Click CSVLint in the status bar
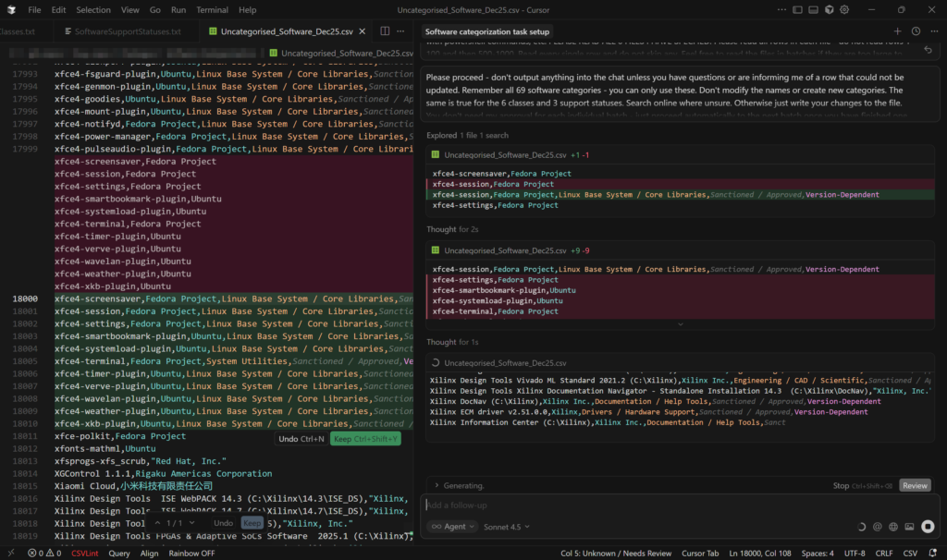Viewport: 947px width, 560px height. (x=85, y=554)
